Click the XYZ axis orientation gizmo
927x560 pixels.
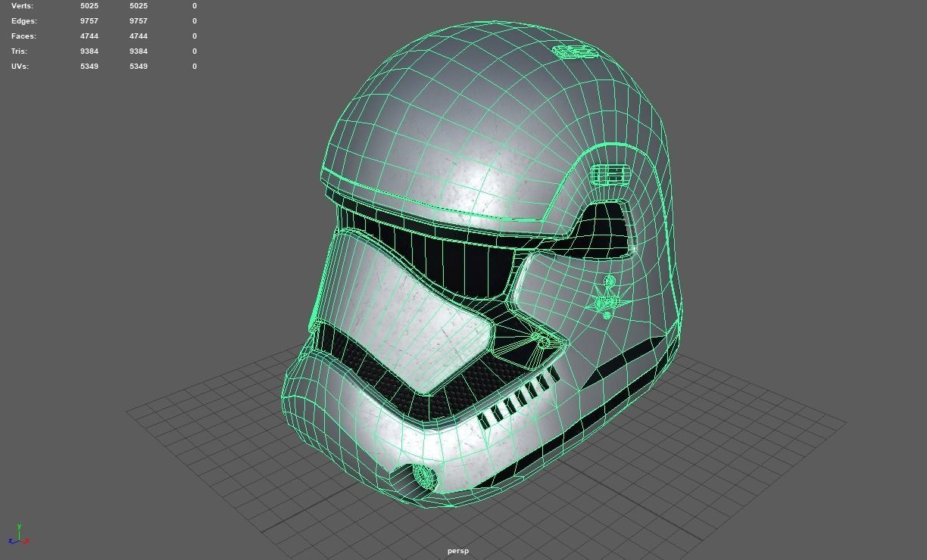(x=19, y=535)
